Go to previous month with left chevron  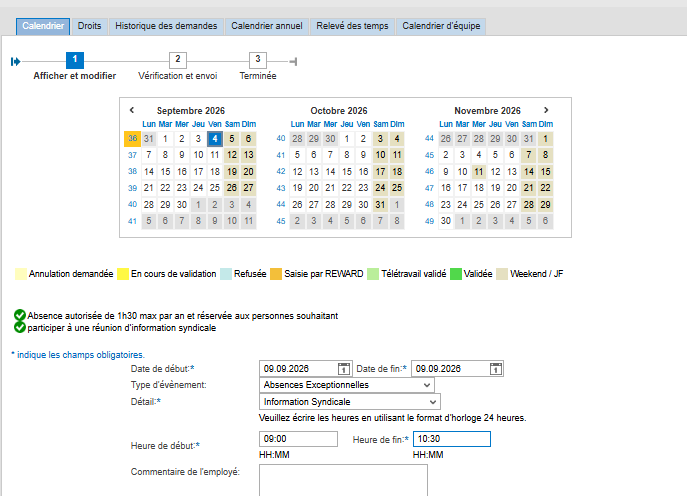click(x=131, y=110)
